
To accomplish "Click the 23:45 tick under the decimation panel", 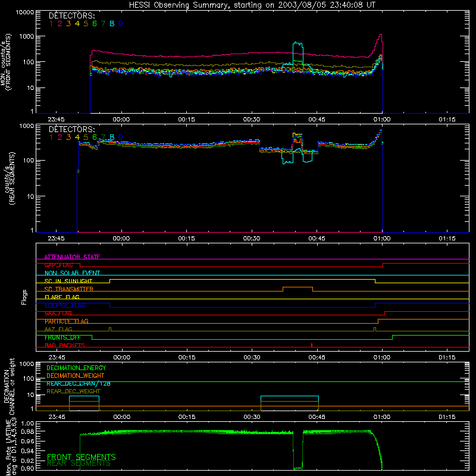I will click(57, 417).
